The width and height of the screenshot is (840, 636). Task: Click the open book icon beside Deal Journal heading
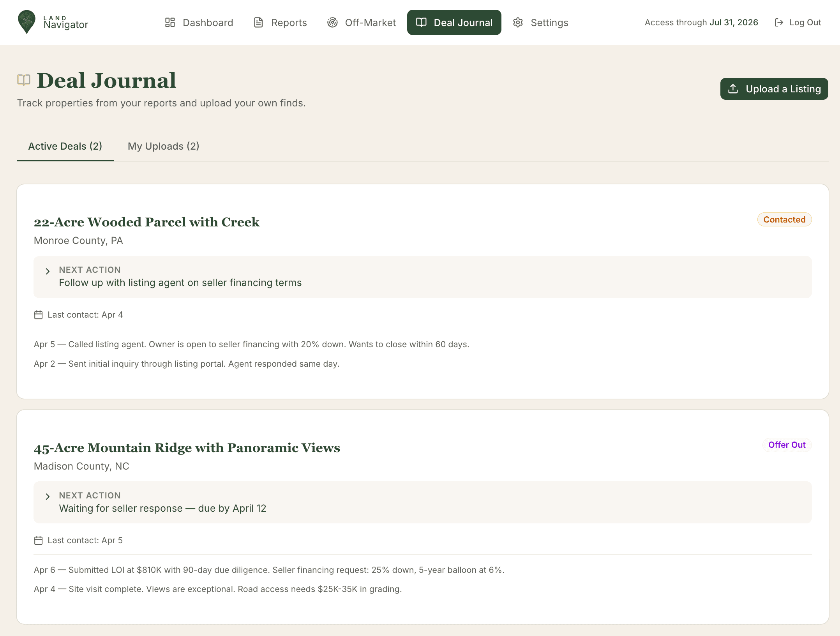(24, 80)
